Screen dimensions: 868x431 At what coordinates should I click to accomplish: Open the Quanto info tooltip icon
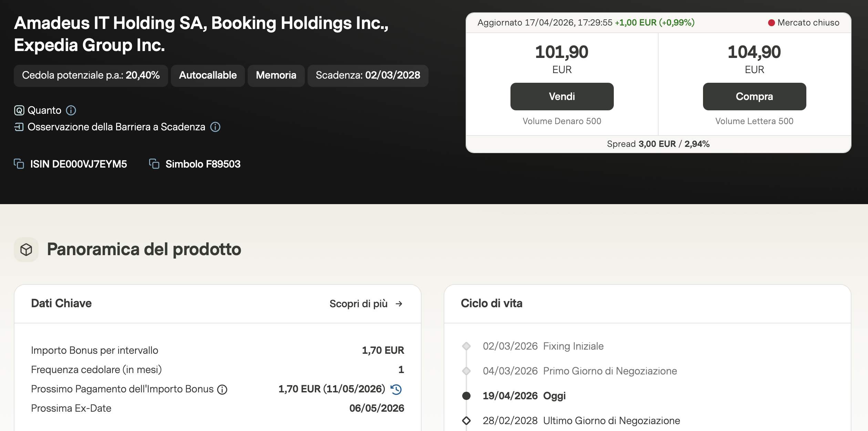tap(71, 110)
